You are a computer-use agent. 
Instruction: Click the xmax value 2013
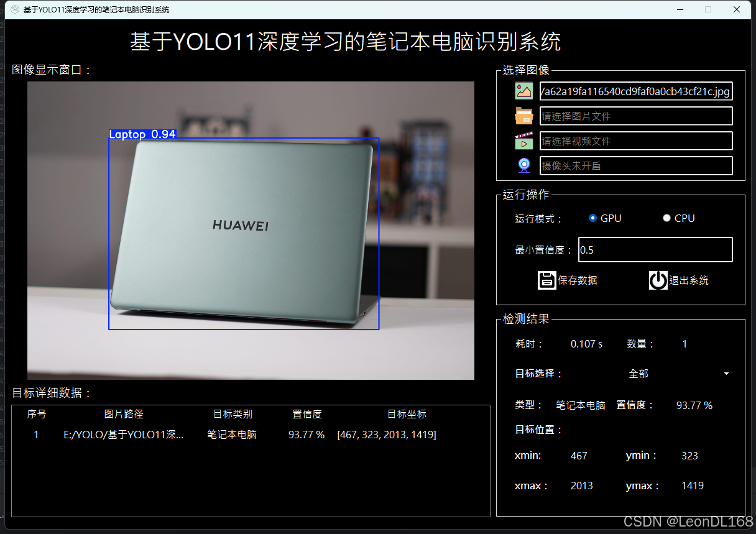click(582, 486)
